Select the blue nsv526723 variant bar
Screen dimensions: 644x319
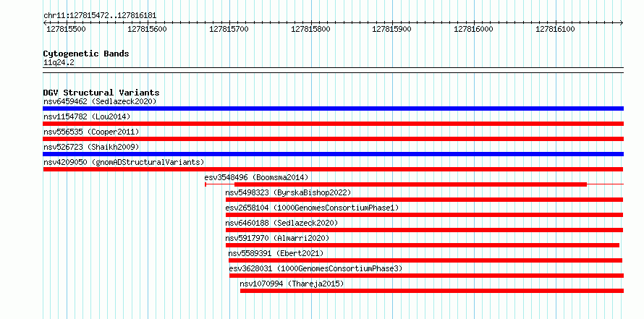333,154
